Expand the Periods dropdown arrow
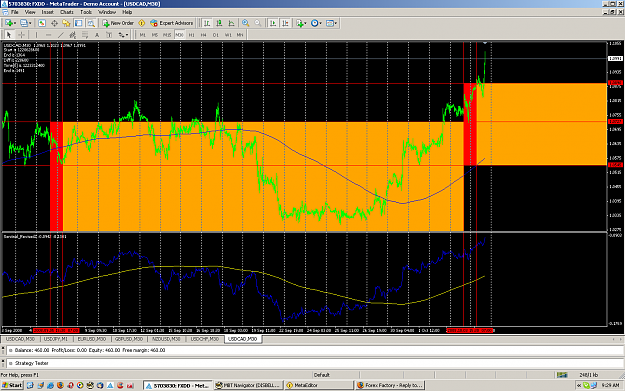 320,23
